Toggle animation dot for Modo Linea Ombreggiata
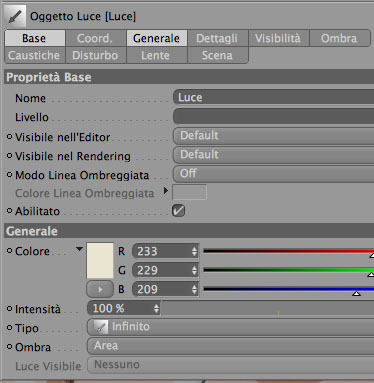The image size is (374, 383). pyautogui.click(x=9, y=175)
